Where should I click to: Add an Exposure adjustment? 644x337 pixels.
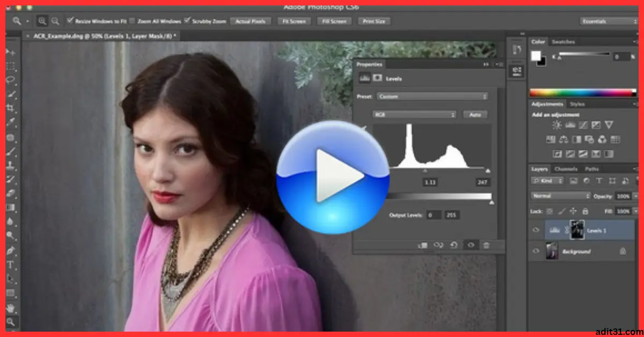click(596, 125)
